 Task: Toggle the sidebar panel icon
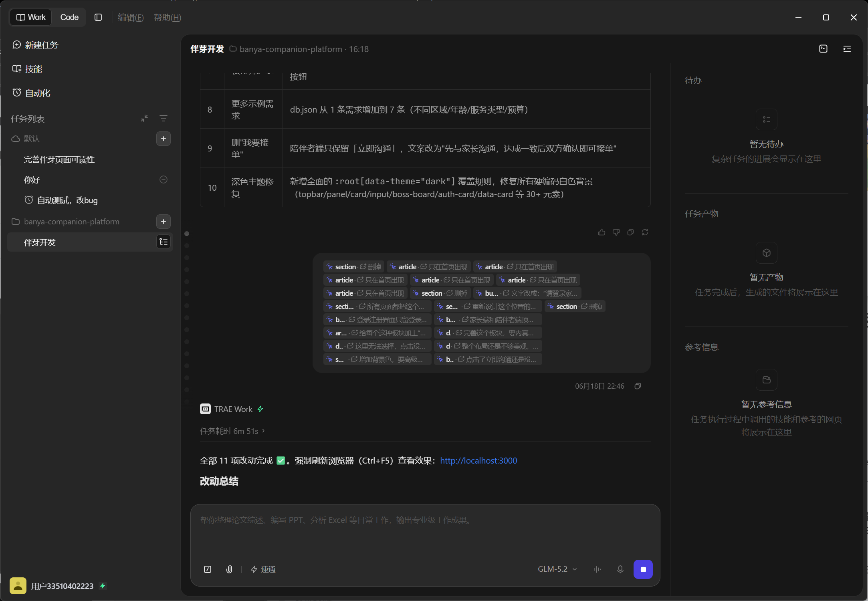pyautogui.click(x=98, y=17)
